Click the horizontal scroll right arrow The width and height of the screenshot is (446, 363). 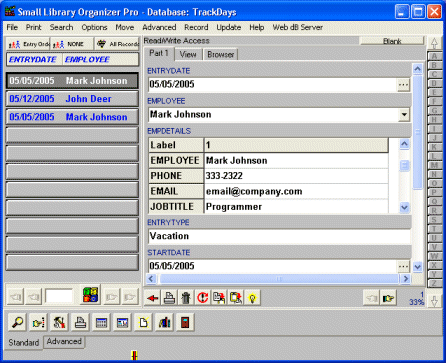(406, 278)
